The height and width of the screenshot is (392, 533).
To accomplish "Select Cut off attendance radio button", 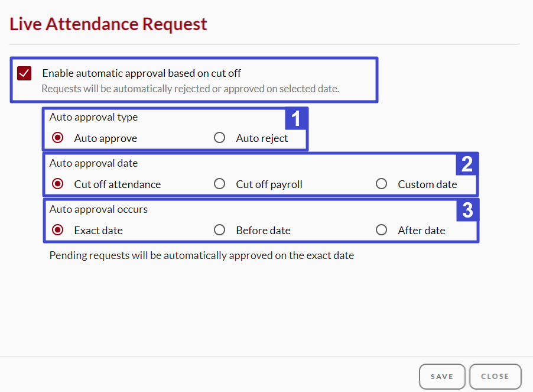I will pyautogui.click(x=57, y=184).
